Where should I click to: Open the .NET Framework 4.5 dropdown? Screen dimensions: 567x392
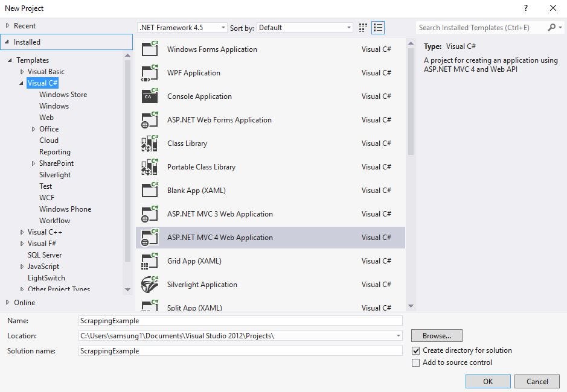182,28
